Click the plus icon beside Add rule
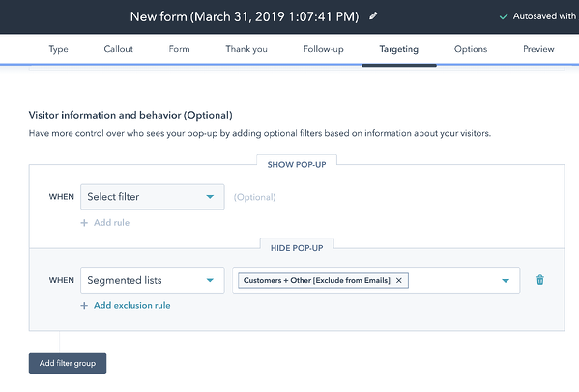 84,223
